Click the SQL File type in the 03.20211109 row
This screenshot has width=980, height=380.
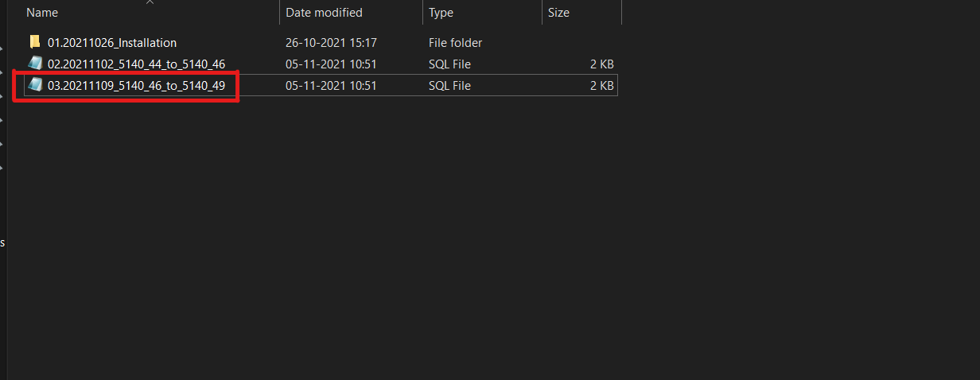point(450,85)
